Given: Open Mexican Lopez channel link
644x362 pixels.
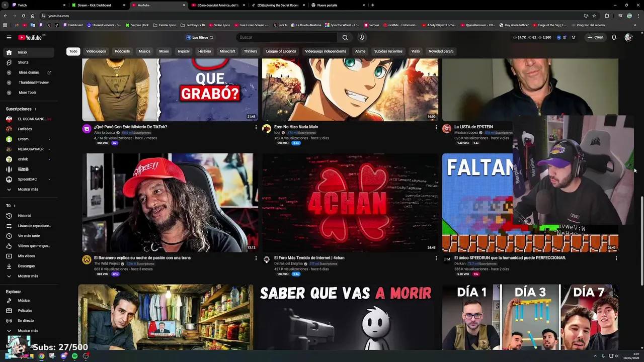Looking at the screenshot, I should click(x=466, y=133).
